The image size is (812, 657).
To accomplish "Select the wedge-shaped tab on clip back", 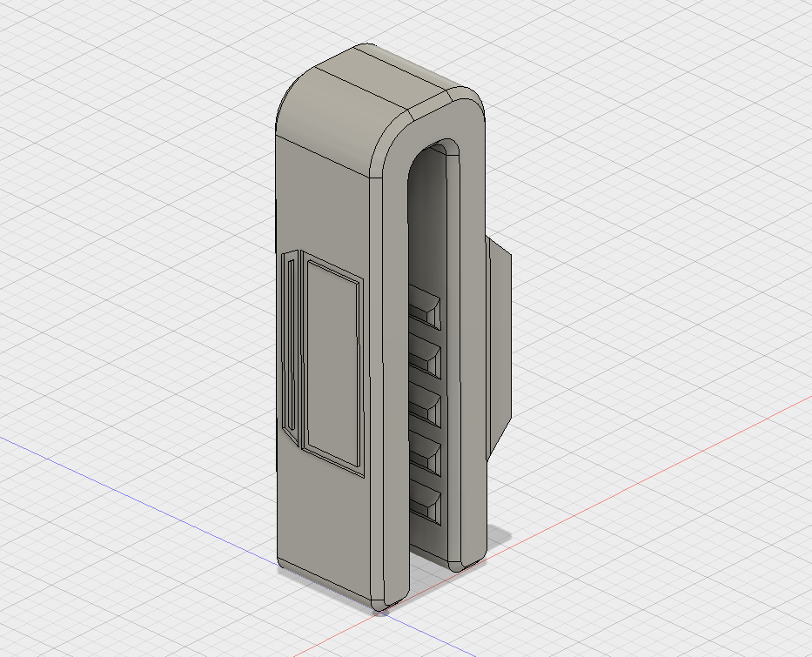I will pyautogui.click(x=500, y=347).
